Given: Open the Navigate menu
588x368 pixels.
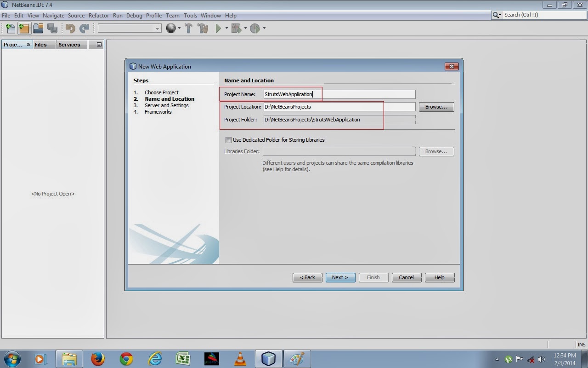Looking at the screenshot, I should 54,15.
